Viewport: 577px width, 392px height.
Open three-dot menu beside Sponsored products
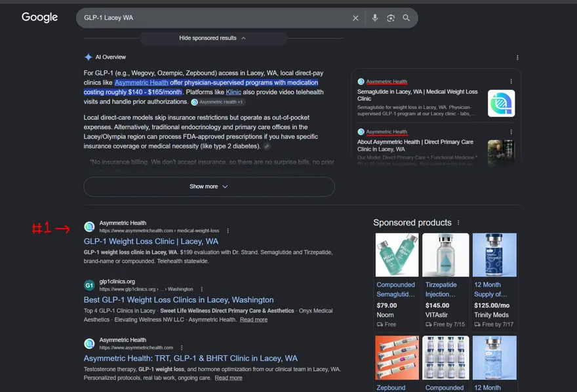[x=458, y=222]
